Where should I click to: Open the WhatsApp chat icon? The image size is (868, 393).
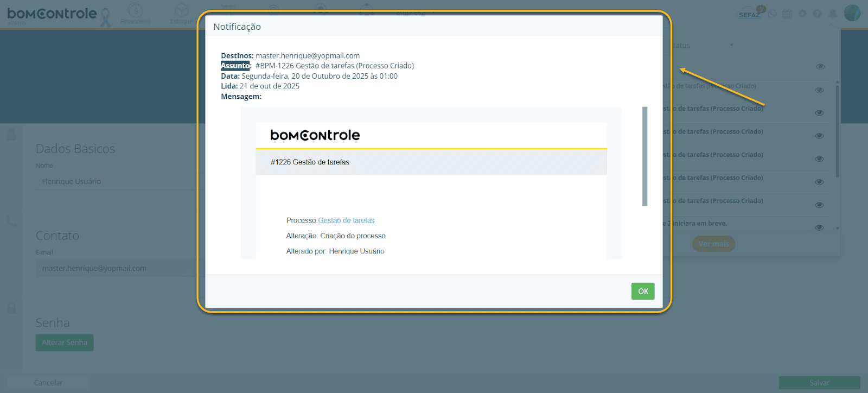coord(772,14)
